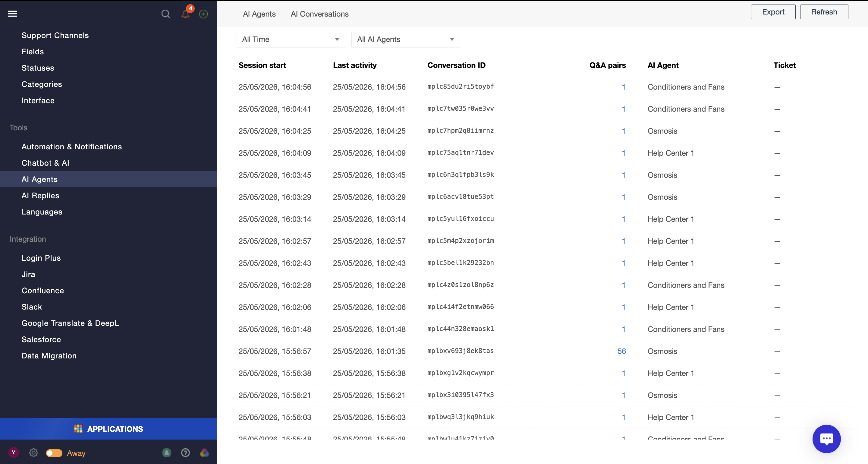Click Conditioners and Fans agent for mplc44n328emaosk1
Image resolution: width=868 pixels, height=464 pixels.
(686, 329)
